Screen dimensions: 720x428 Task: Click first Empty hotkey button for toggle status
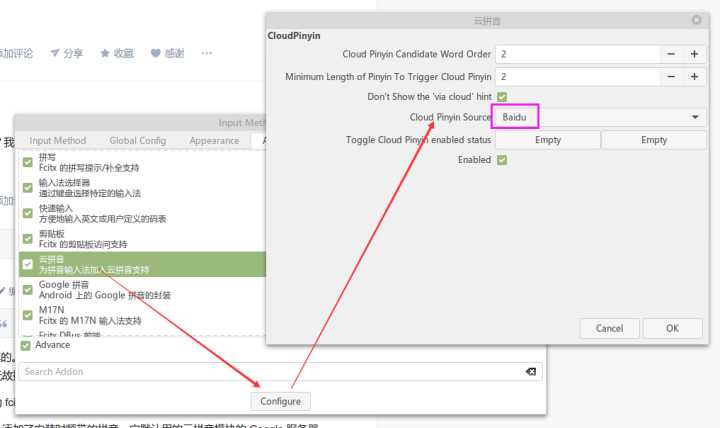pos(548,140)
